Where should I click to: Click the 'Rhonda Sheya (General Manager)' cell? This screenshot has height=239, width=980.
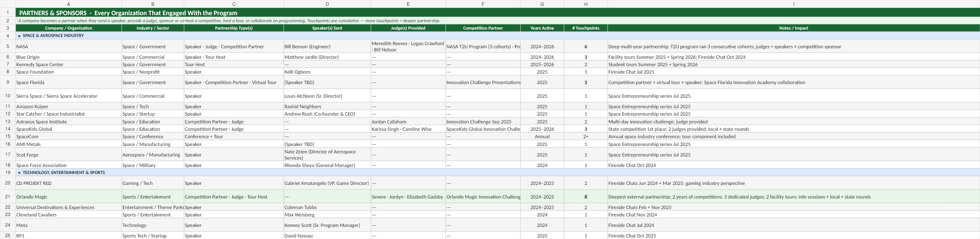[327, 165]
